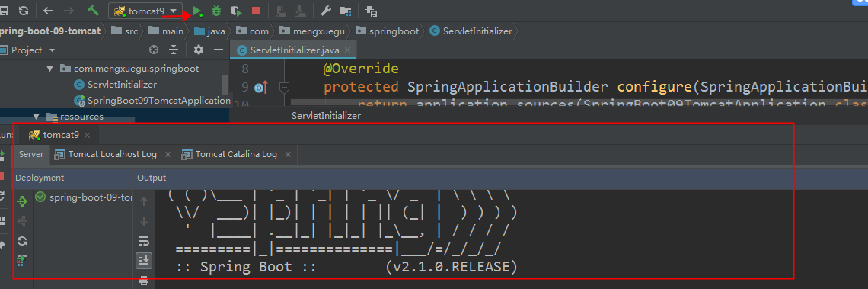Stop the server with the red square

255,11
